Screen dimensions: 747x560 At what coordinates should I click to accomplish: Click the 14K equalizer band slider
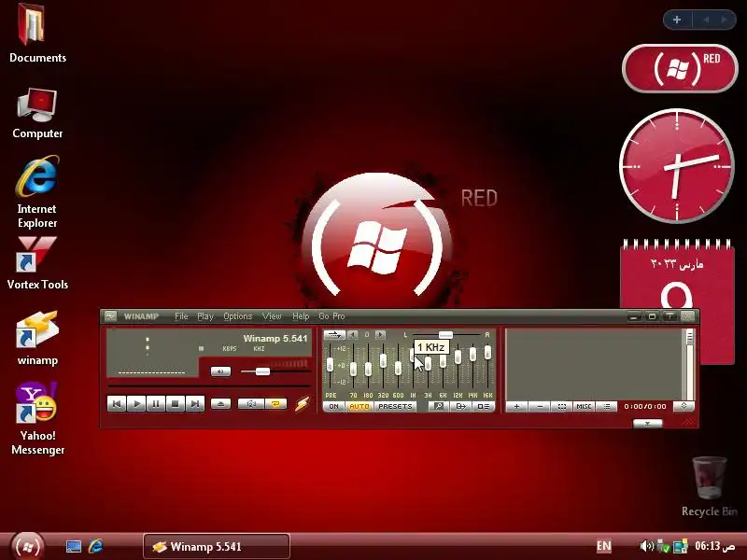pyautogui.click(x=472, y=354)
